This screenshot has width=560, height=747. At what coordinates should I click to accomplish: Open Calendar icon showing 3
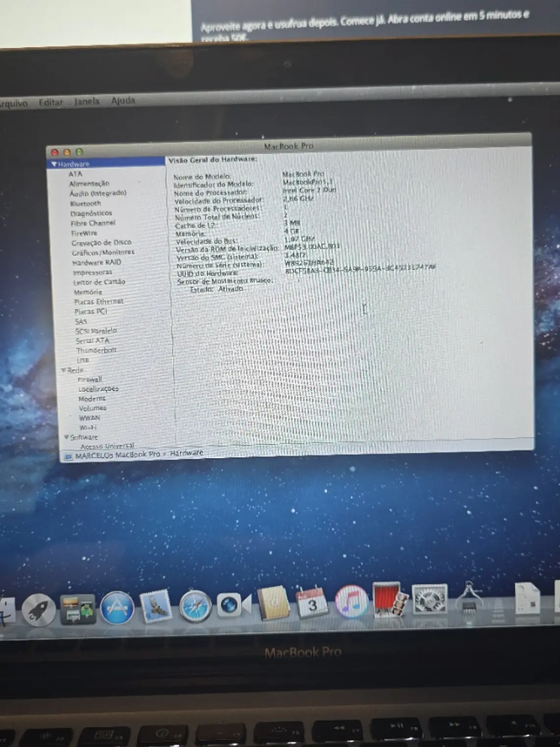click(x=312, y=603)
